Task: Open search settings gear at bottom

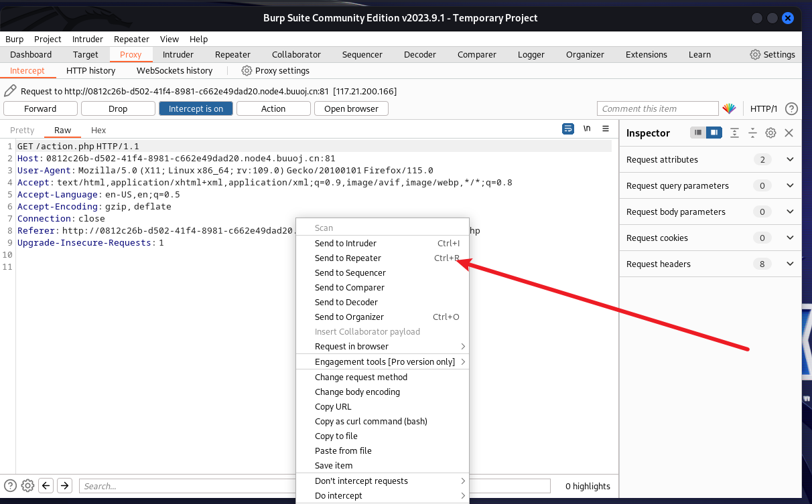Action: [x=27, y=486]
